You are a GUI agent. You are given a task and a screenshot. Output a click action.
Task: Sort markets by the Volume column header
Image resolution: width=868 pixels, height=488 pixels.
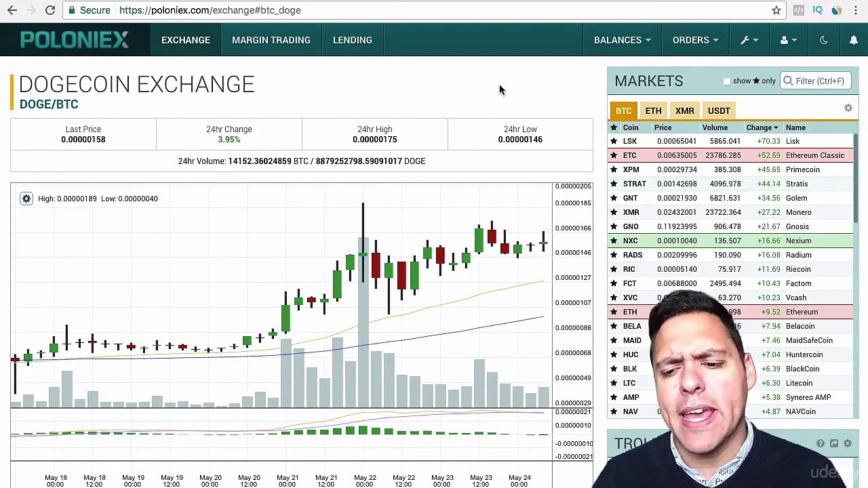[x=715, y=127]
